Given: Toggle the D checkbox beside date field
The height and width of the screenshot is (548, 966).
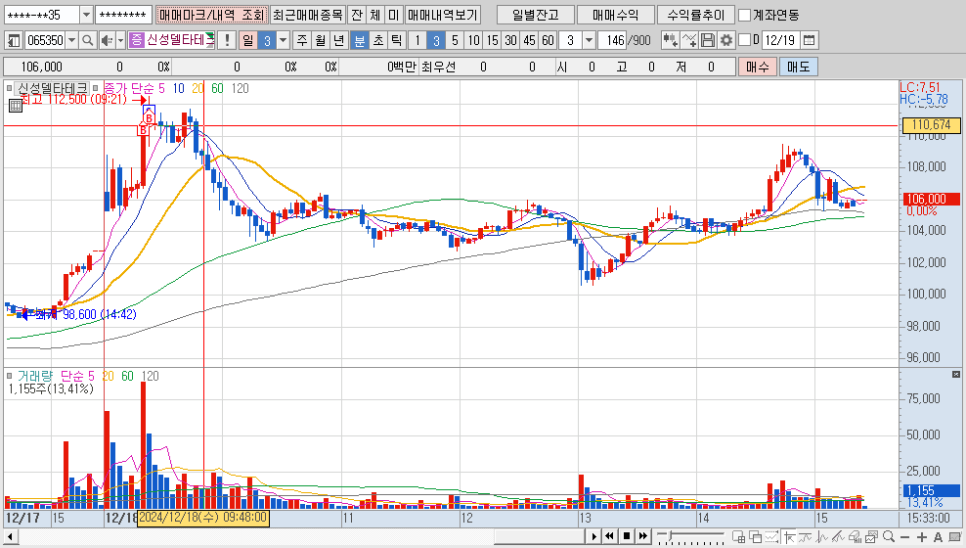Looking at the screenshot, I should pos(744,40).
